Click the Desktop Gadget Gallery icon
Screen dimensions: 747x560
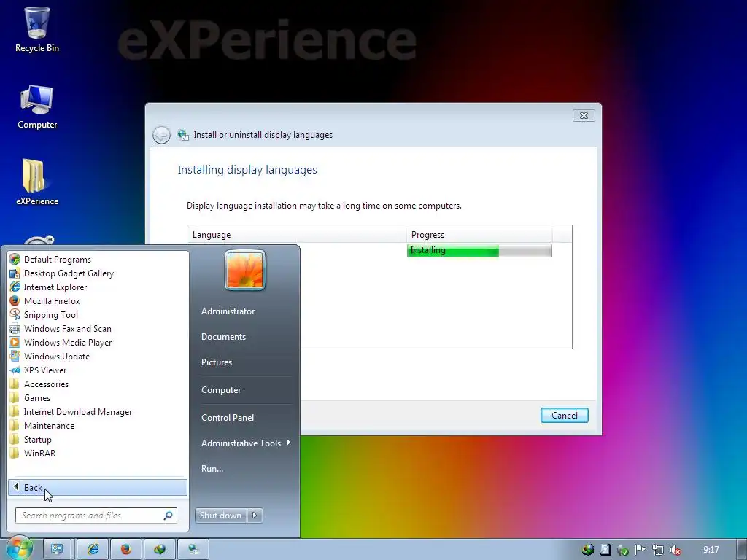[x=15, y=273]
